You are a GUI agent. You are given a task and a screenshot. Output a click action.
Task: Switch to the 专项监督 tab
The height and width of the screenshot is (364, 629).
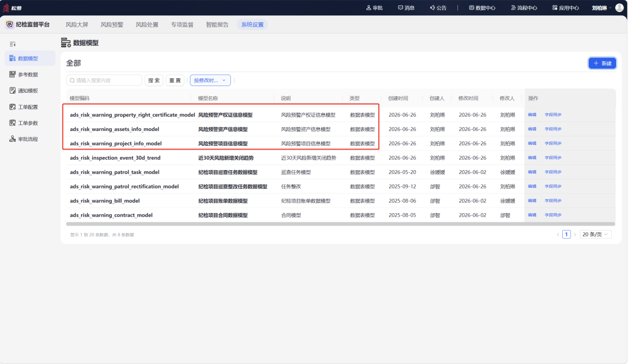[182, 24]
